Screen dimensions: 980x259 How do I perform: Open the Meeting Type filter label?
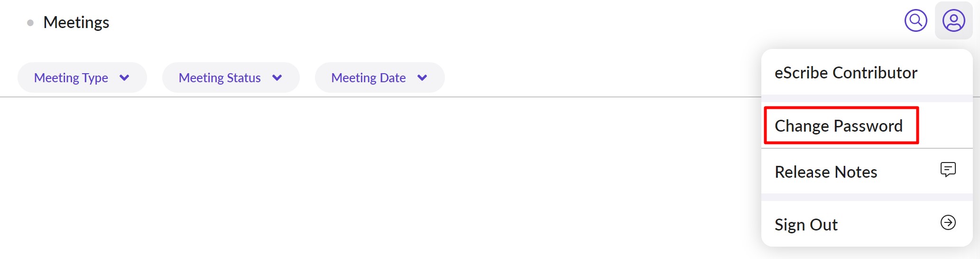pos(71,77)
